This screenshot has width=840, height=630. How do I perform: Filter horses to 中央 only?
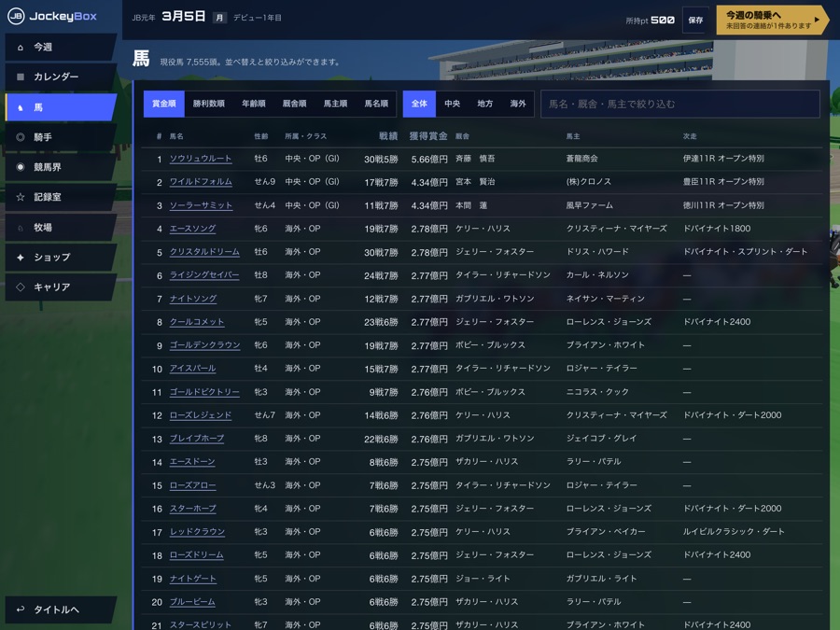tap(452, 104)
